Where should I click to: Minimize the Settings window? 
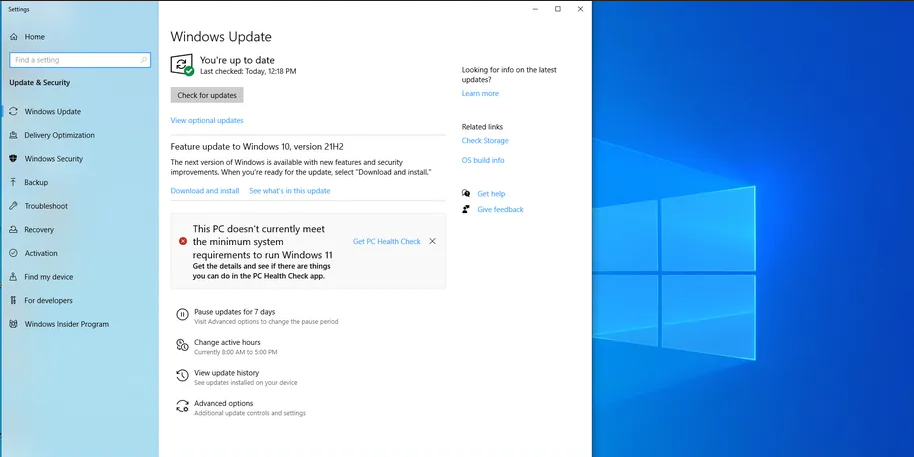click(535, 9)
